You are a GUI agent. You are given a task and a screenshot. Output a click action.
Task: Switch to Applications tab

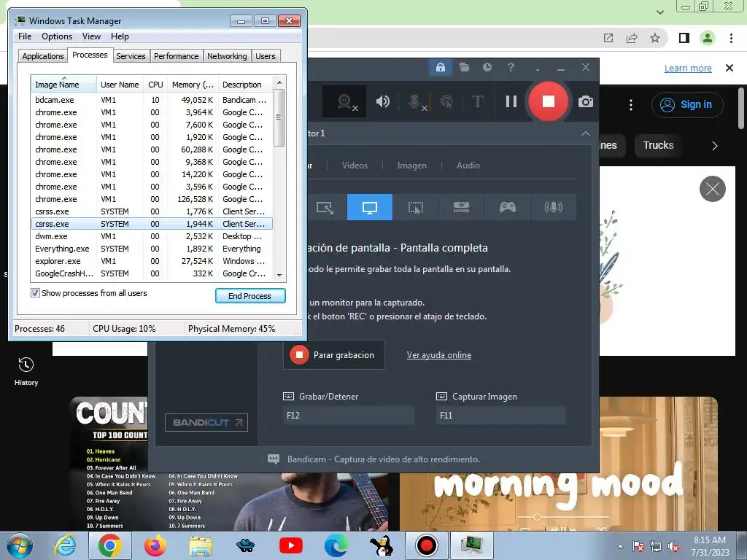pos(43,55)
